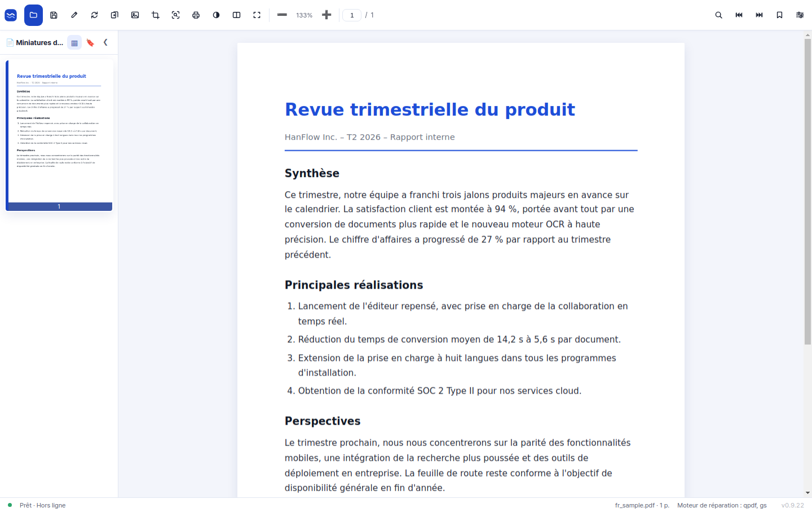Screen dimensions: 812x512
Task: Click the fr_sample.pdf status entry
Action: (642, 505)
